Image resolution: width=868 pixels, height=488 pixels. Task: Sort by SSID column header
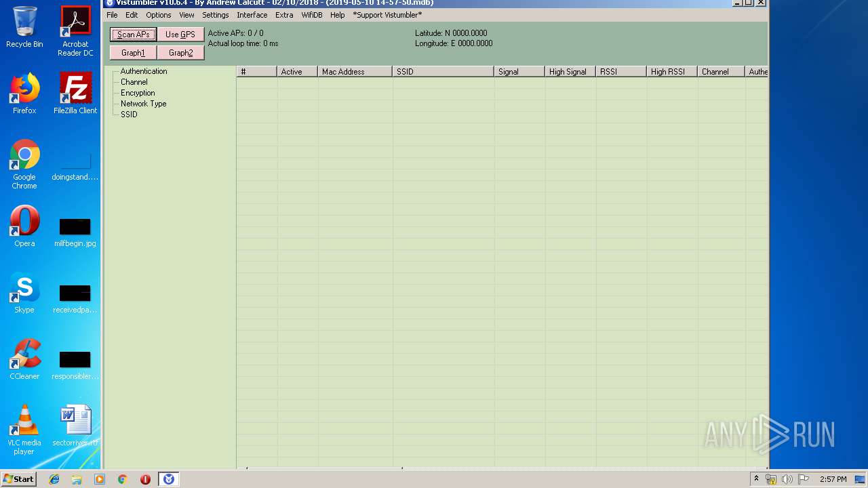(443, 72)
